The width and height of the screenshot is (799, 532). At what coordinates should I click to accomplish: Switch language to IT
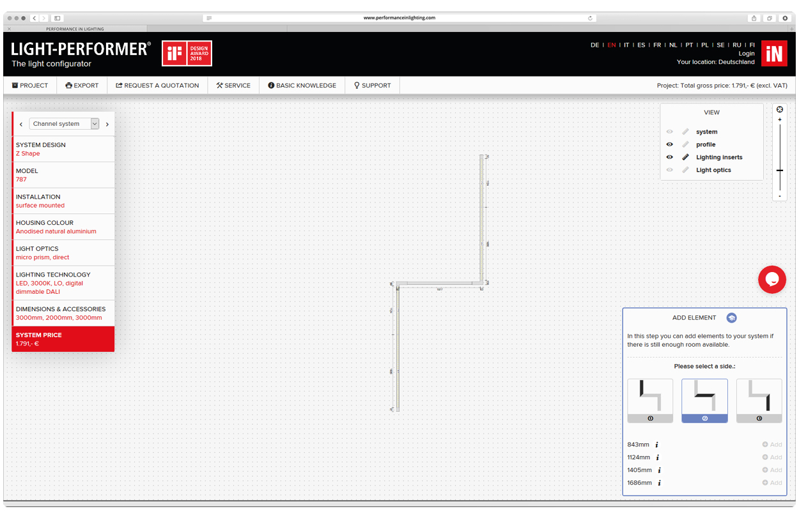pos(626,45)
